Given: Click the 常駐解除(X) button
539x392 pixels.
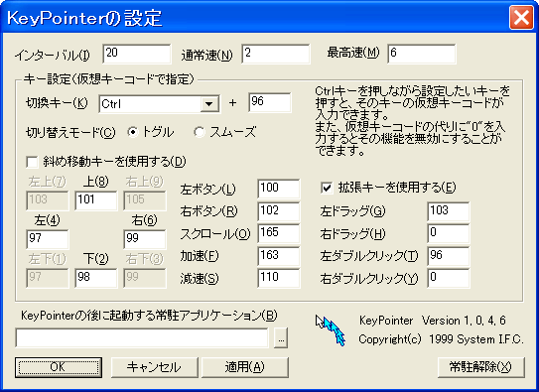Looking at the screenshot, I should click(x=480, y=367).
